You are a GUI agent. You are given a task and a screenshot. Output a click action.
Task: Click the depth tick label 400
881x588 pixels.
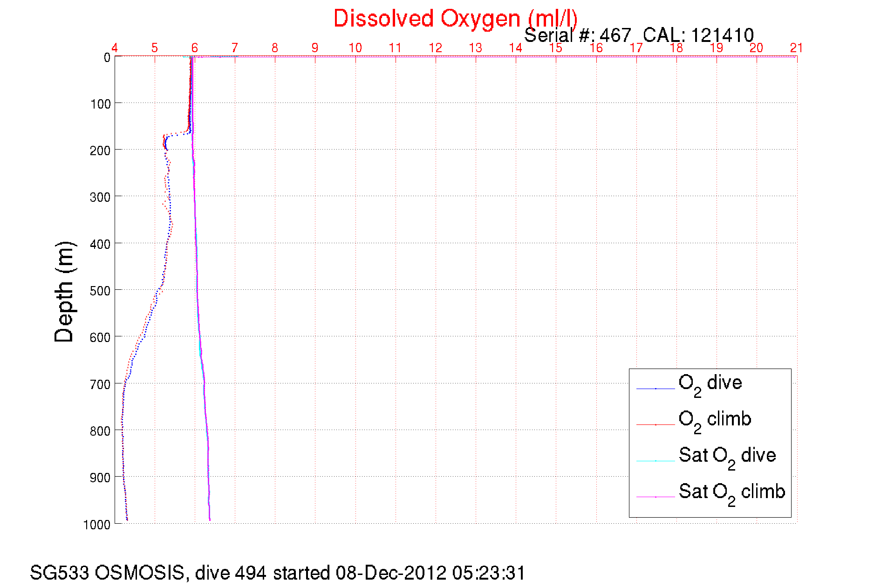(x=101, y=244)
